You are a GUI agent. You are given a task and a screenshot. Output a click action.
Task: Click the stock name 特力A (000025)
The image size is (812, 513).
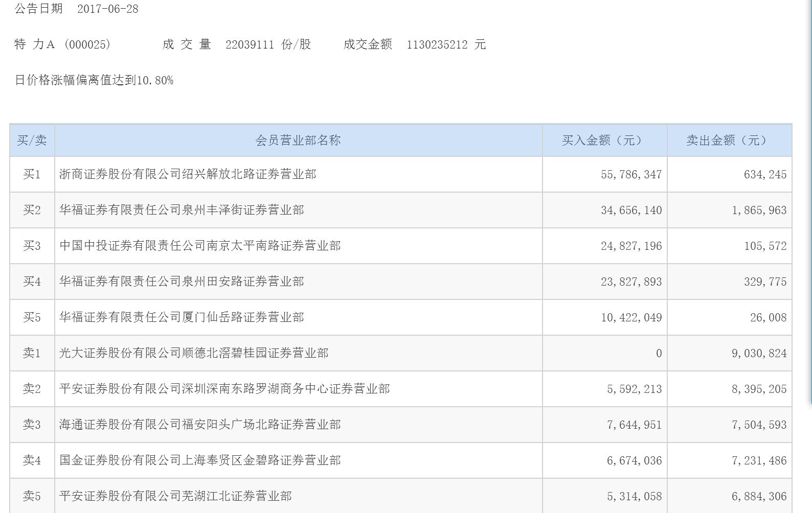click(62, 44)
